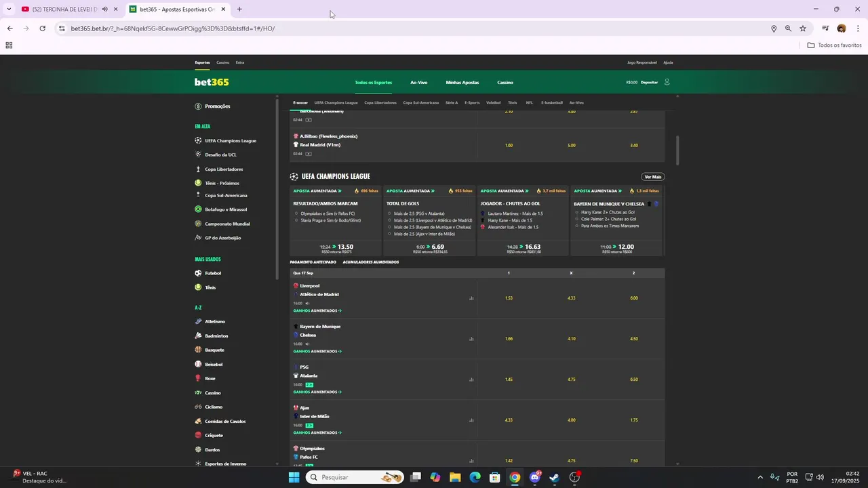Open Copa Sul-Americana in the sidebar
The height and width of the screenshot is (488, 868).
coord(226,196)
